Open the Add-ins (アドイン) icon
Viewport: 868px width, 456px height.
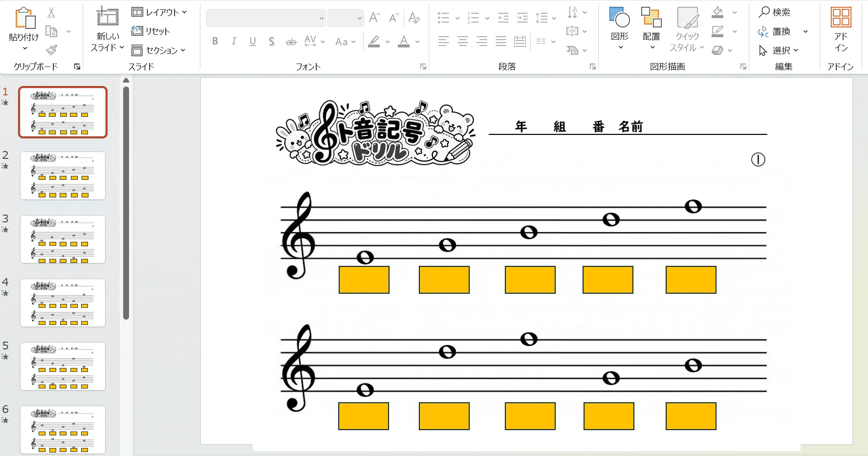coord(841,17)
